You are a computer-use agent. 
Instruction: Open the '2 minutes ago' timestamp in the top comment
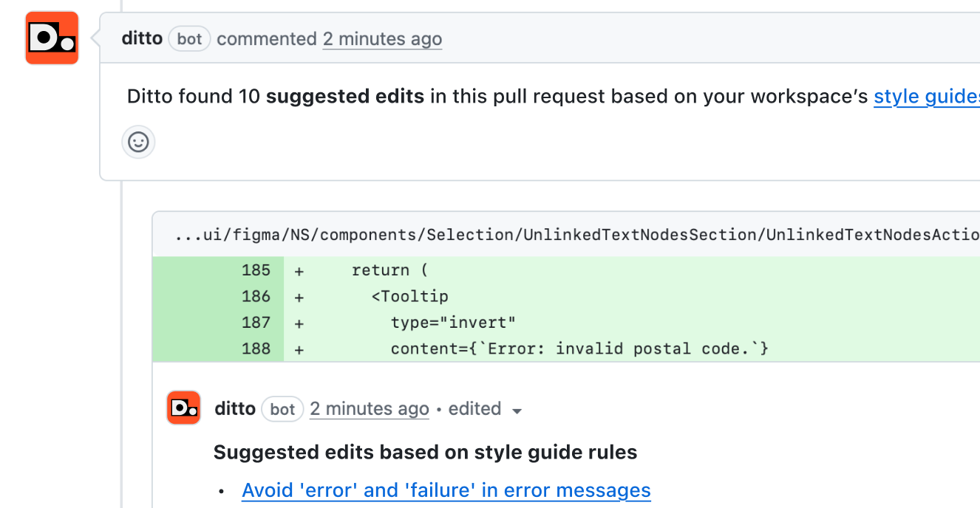[x=382, y=39]
